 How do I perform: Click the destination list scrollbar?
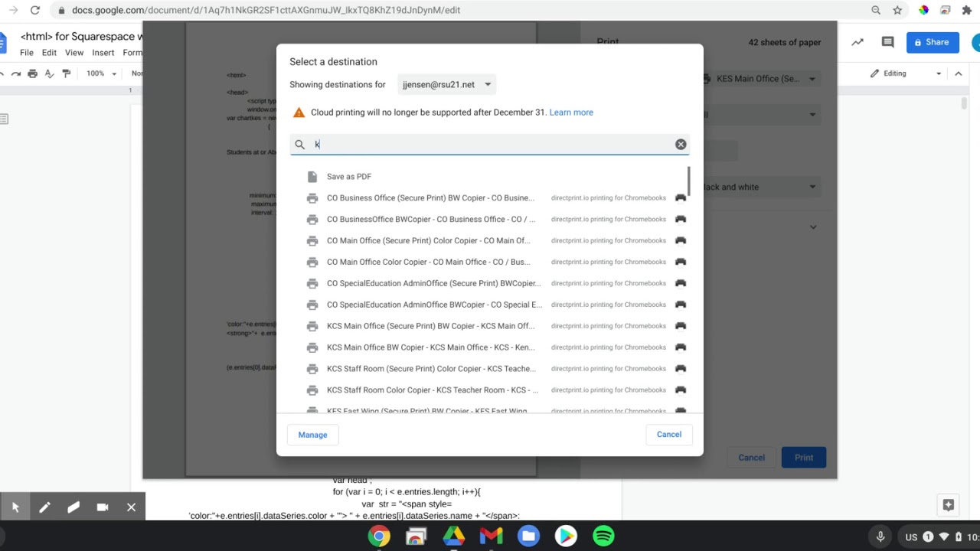coord(689,181)
